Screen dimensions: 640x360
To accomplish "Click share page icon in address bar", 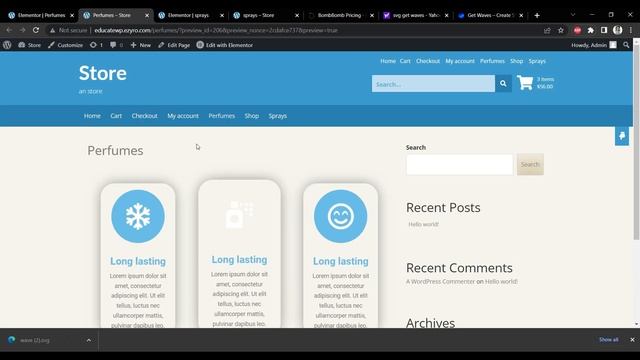I will coord(547,30).
